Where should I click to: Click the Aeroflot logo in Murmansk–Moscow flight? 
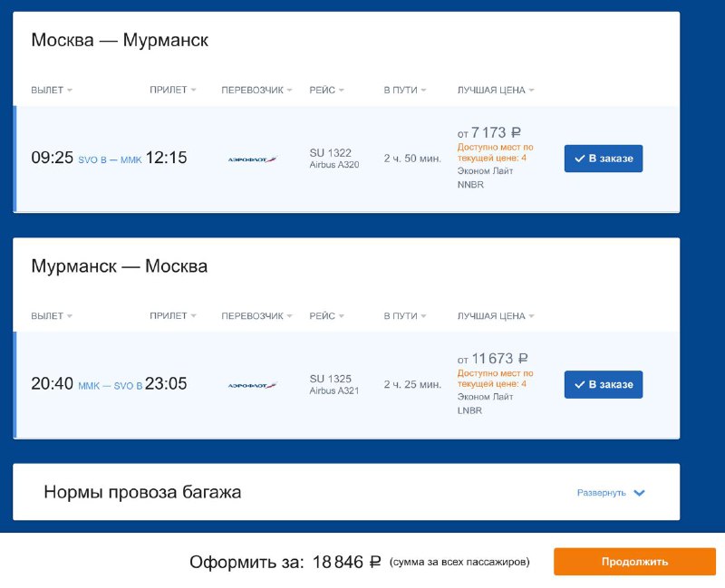point(252,385)
